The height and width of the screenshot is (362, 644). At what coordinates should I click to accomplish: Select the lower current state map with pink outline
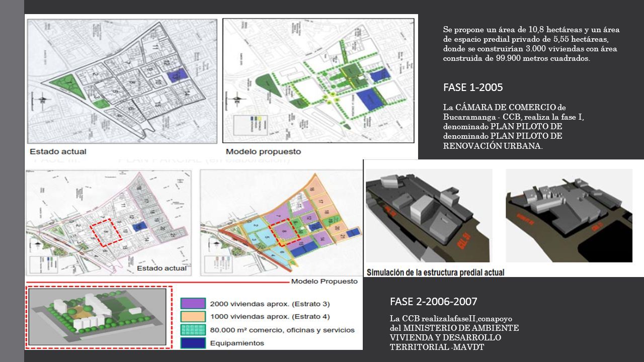(109, 223)
